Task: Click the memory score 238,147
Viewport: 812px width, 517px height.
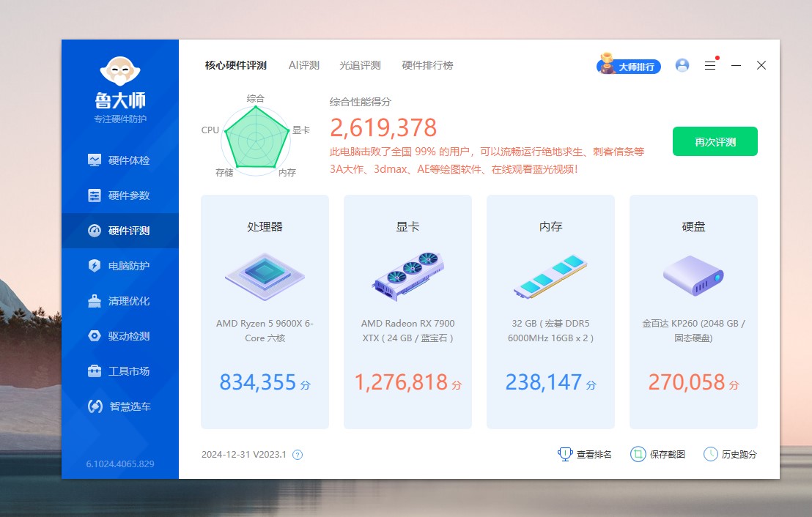Action: click(x=544, y=382)
